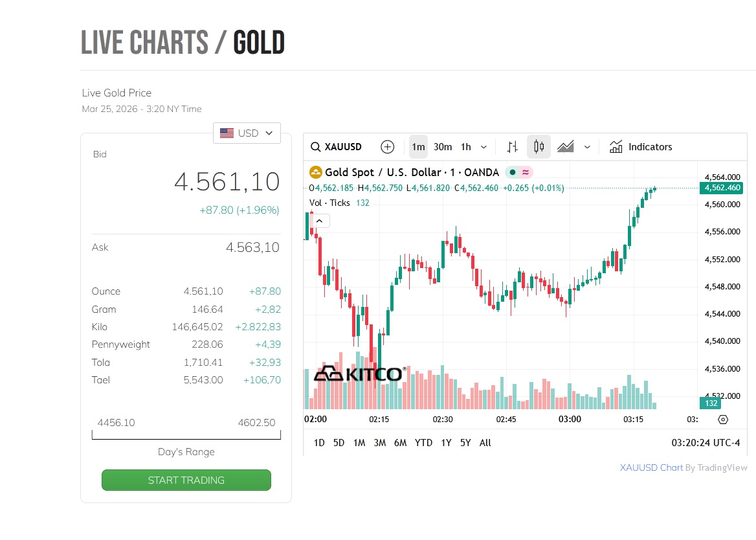The width and height of the screenshot is (756, 540).
Task: Click the XAUUSD symbol search icon
Action: point(316,147)
